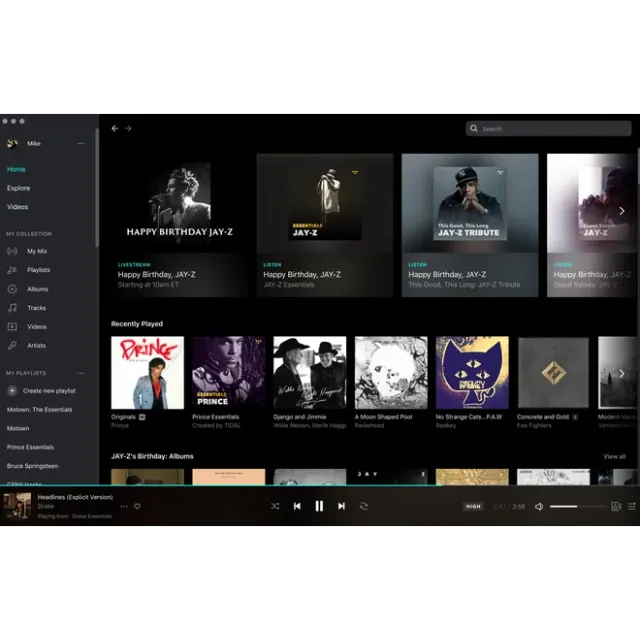Advance the Recently Played row with the chevron
This screenshot has height=640, width=640.
click(x=622, y=373)
